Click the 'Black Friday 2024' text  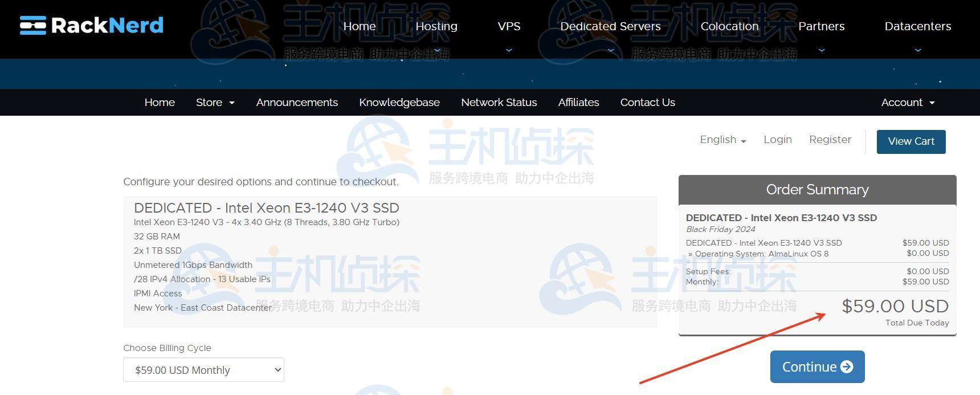tap(720, 229)
